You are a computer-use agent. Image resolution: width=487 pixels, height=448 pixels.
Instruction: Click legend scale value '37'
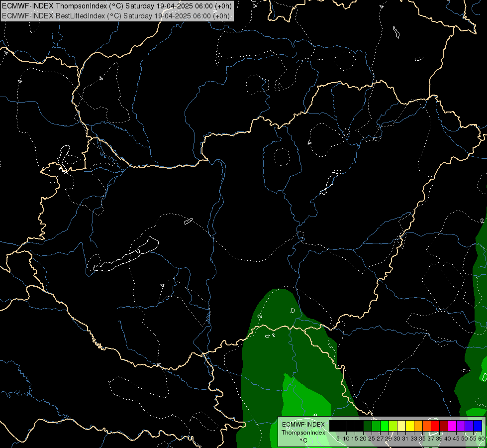(x=431, y=439)
